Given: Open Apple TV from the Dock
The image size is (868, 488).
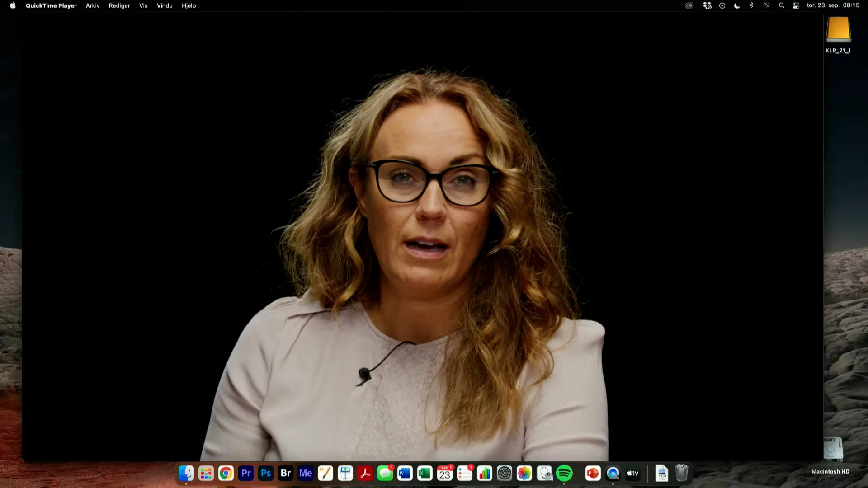Looking at the screenshot, I should click(x=633, y=473).
